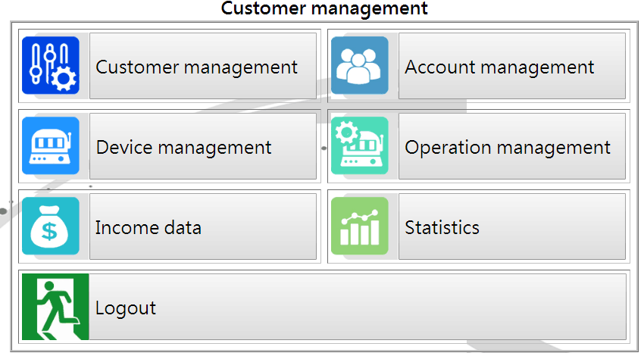Click the gear on blue sliders icon

click(64, 79)
